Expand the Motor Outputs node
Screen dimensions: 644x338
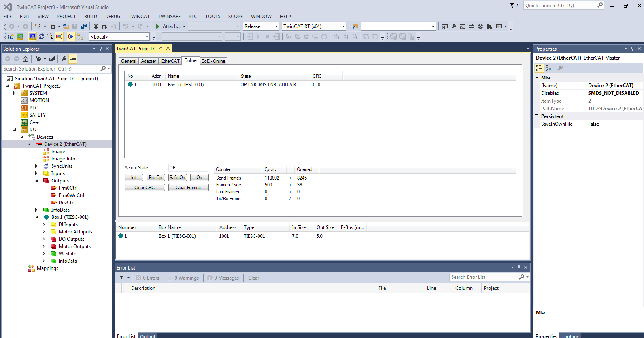[43, 246]
